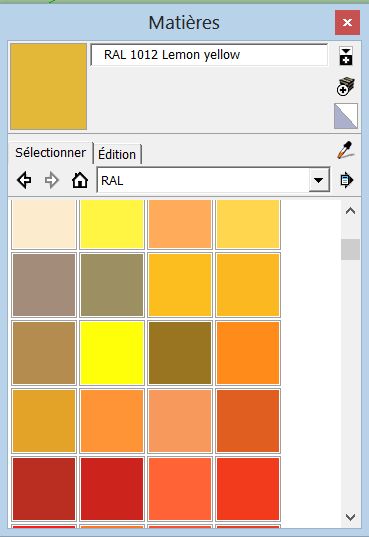Click the RAL library combo box
This screenshot has height=537, width=369.
[213, 180]
